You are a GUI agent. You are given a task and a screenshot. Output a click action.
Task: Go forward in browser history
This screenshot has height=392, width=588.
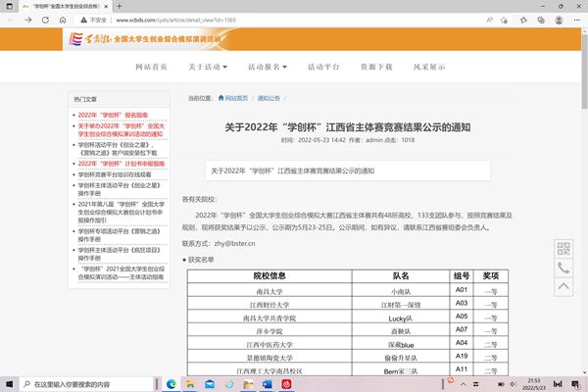coord(28,20)
